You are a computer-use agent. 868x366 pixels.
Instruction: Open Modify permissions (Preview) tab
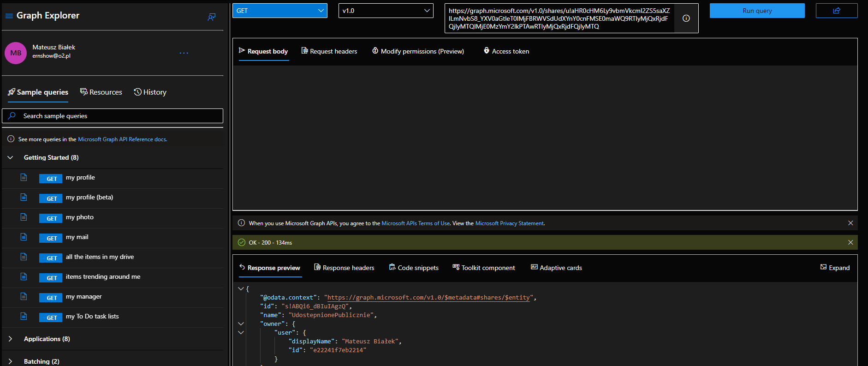(418, 51)
